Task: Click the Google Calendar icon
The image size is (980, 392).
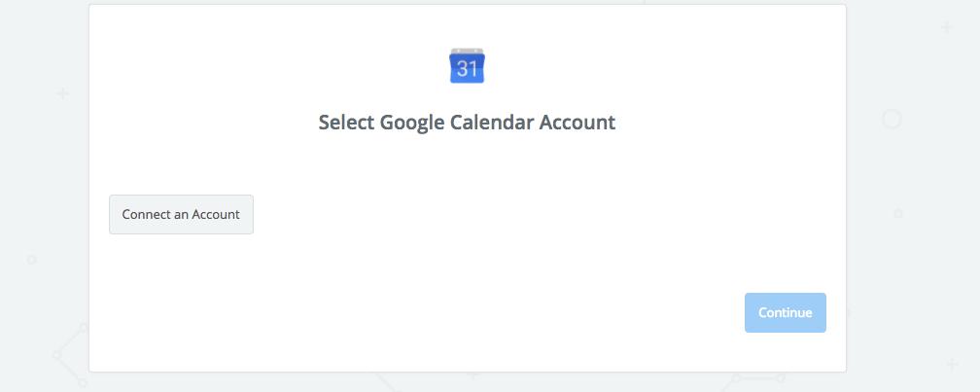Action: tap(467, 65)
